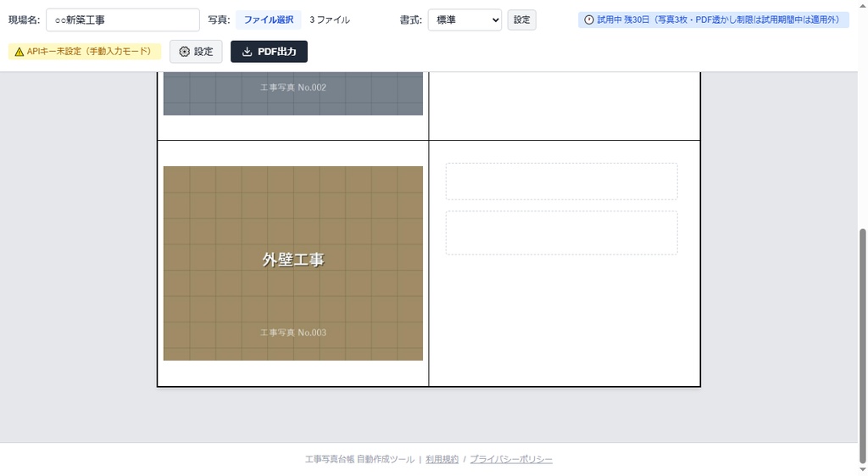Click the 書式: label
Image resolution: width=868 pixels, height=476 pixels.
[411, 20]
